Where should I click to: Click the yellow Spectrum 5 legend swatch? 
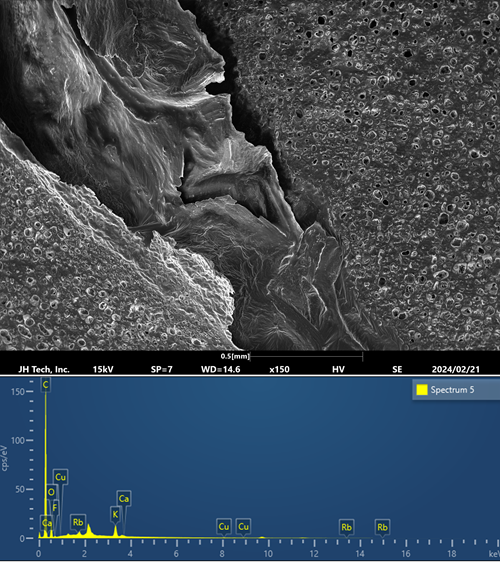pyautogui.click(x=422, y=390)
